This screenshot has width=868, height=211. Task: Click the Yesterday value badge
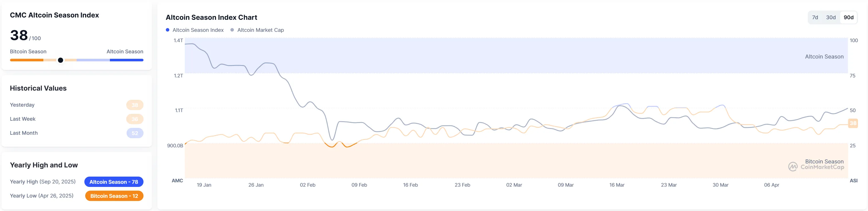(135, 105)
